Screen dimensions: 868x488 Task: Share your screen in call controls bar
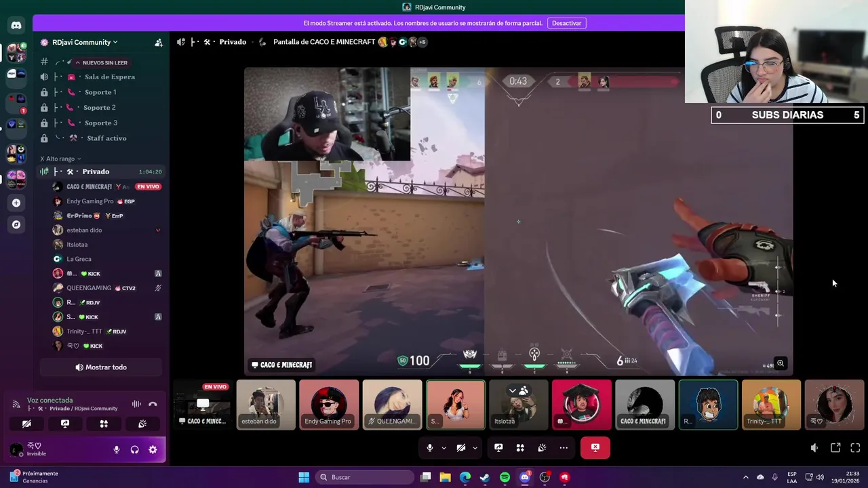pyautogui.click(x=498, y=448)
